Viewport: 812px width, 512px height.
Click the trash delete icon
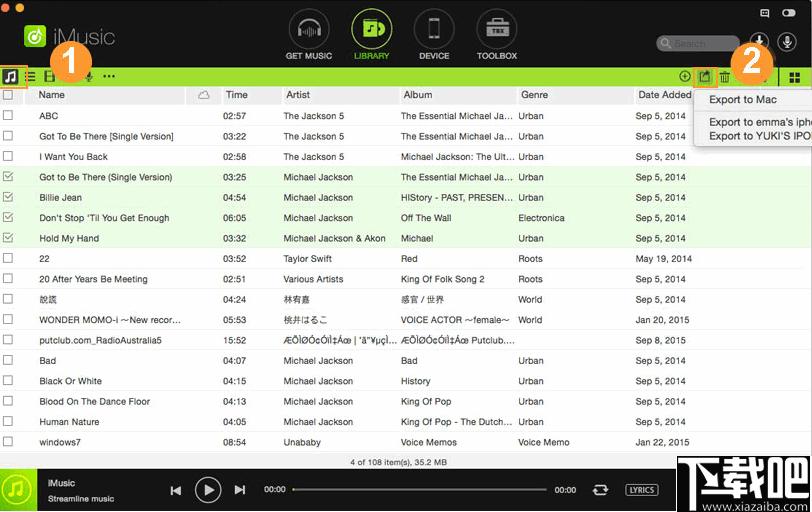pyautogui.click(x=724, y=77)
